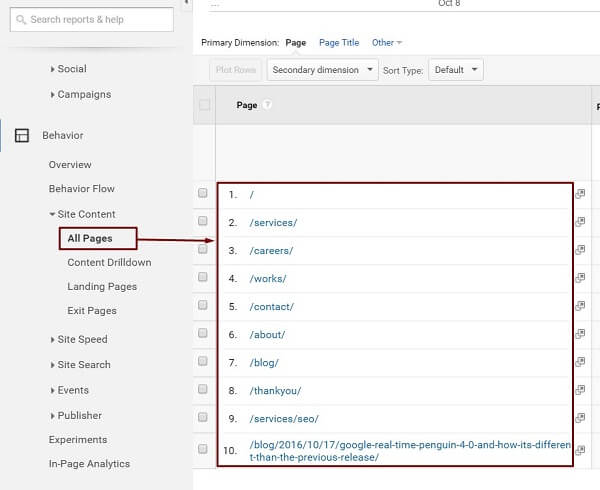Open the /contact/ page link

click(x=272, y=306)
